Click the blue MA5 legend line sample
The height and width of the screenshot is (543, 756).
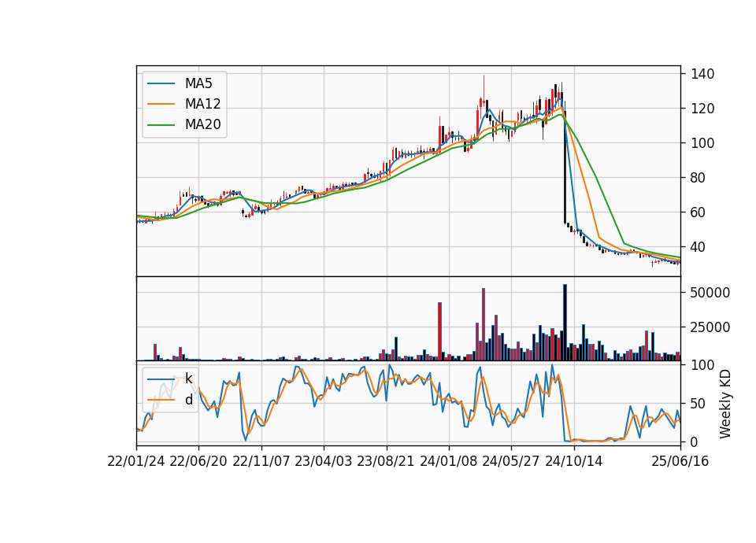pos(161,84)
